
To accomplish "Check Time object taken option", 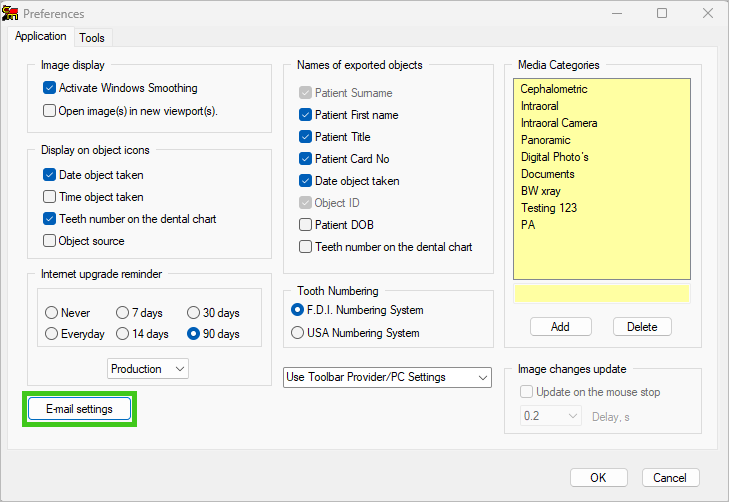I will coord(49,197).
